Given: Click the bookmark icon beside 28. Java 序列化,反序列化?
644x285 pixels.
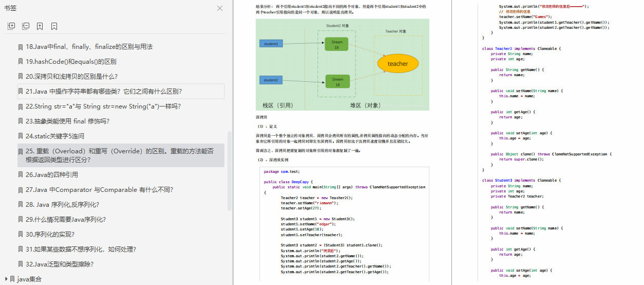Looking at the screenshot, I should click(x=21, y=205).
